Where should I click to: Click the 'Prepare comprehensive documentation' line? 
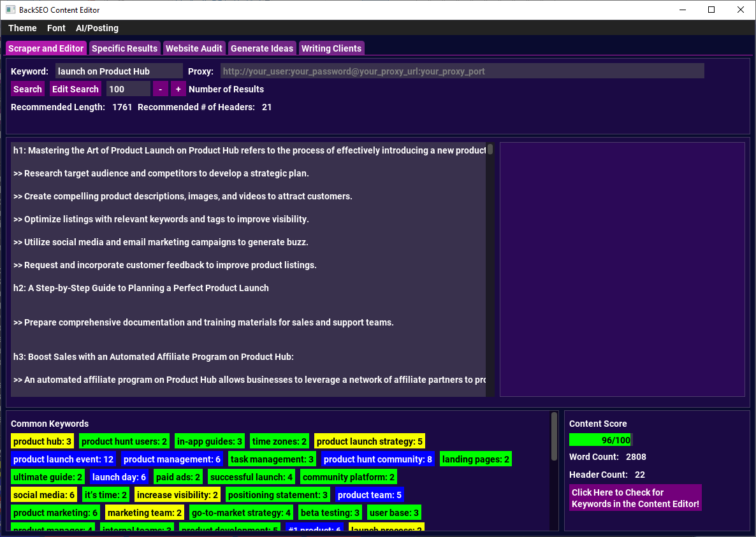203,323
